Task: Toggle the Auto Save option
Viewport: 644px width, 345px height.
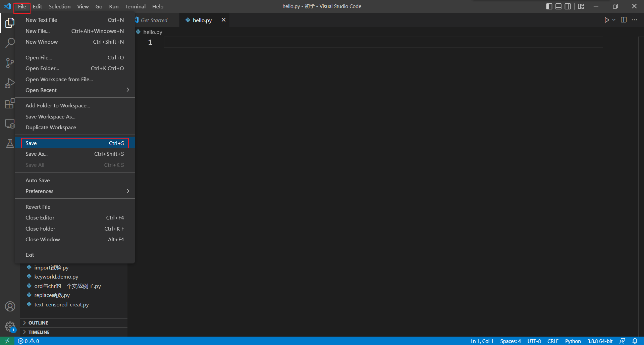Action: click(75, 180)
